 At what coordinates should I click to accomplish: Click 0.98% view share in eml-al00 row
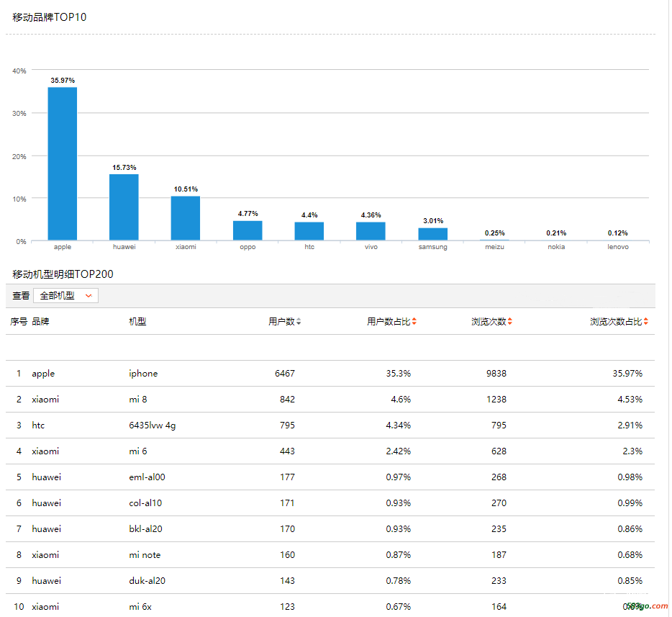click(630, 477)
